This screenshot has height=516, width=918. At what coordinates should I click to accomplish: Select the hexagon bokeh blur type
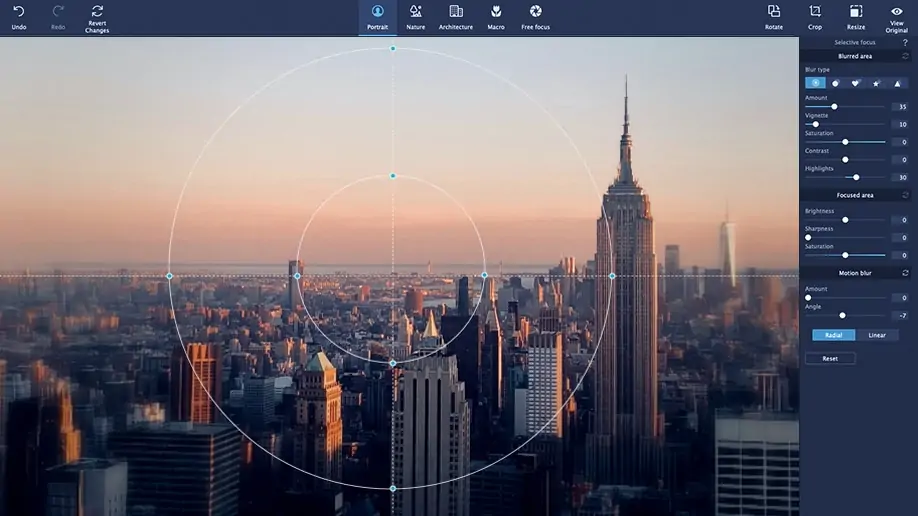[x=835, y=83]
